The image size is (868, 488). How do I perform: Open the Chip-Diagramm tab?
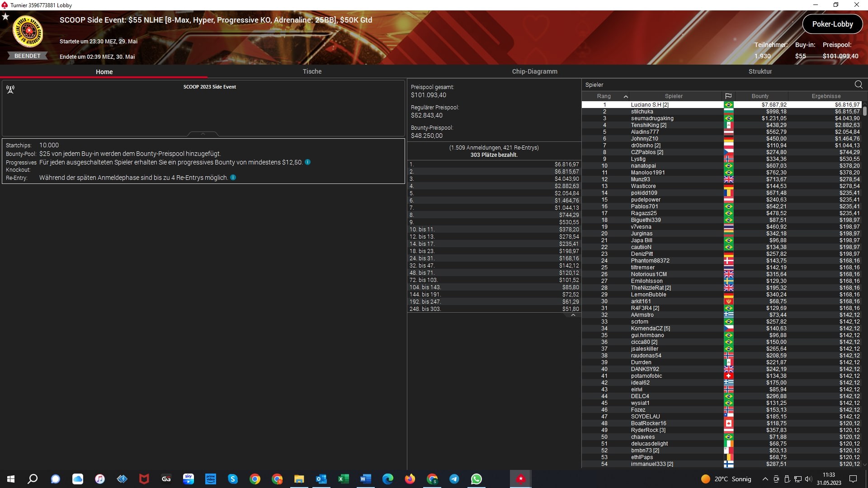(x=534, y=71)
